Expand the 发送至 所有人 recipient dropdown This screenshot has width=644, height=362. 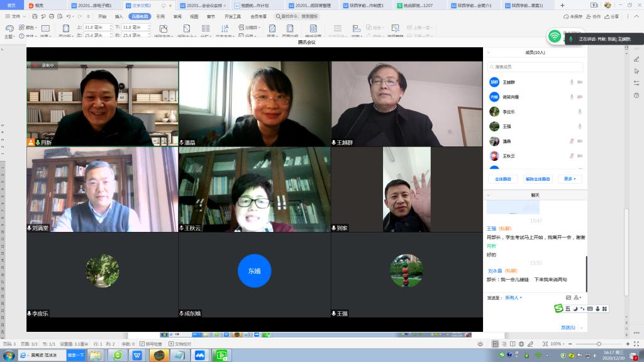513,297
